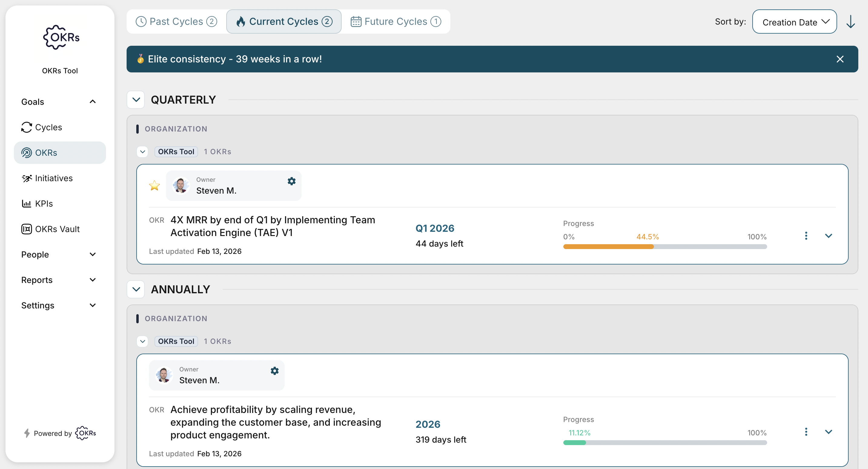Open settings gear on Steven M.'s quarterly OKR
868x469 pixels.
tap(291, 181)
